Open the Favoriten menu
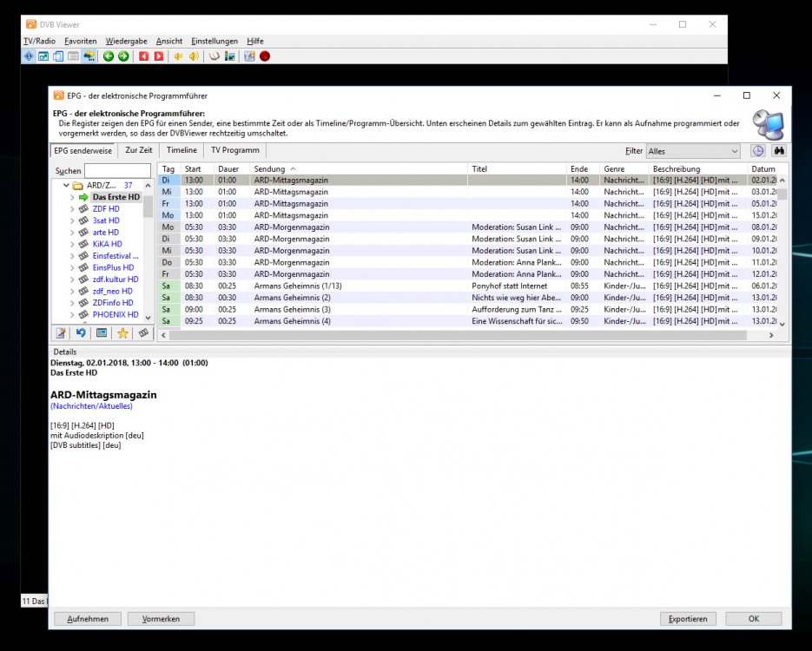 click(x=80, y=41)
